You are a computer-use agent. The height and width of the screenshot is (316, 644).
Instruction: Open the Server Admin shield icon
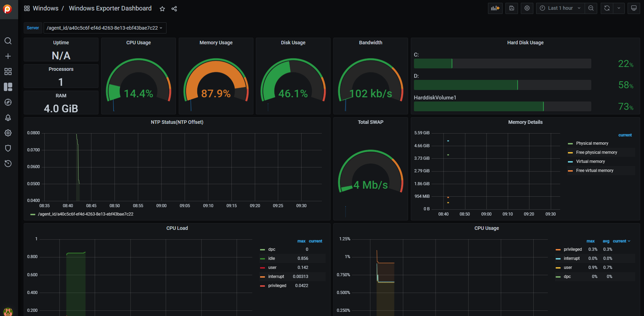click(x=8, y=148)
